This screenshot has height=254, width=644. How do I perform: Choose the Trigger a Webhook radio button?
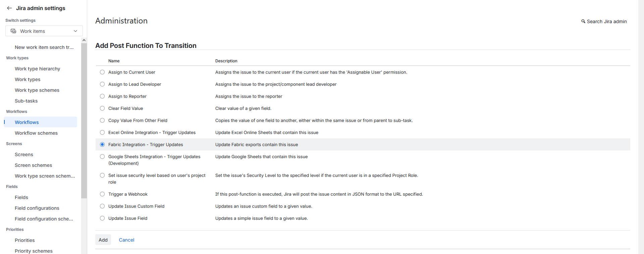point(102,194)
